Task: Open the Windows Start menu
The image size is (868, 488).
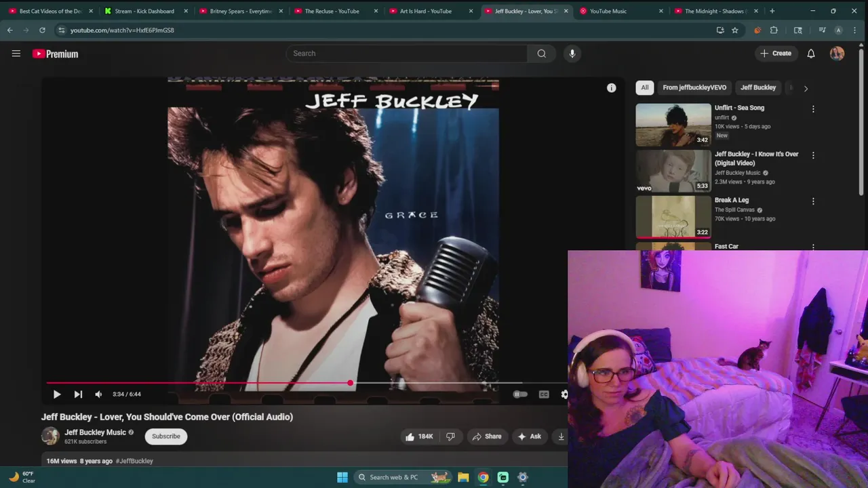Action: coord(342,477)
